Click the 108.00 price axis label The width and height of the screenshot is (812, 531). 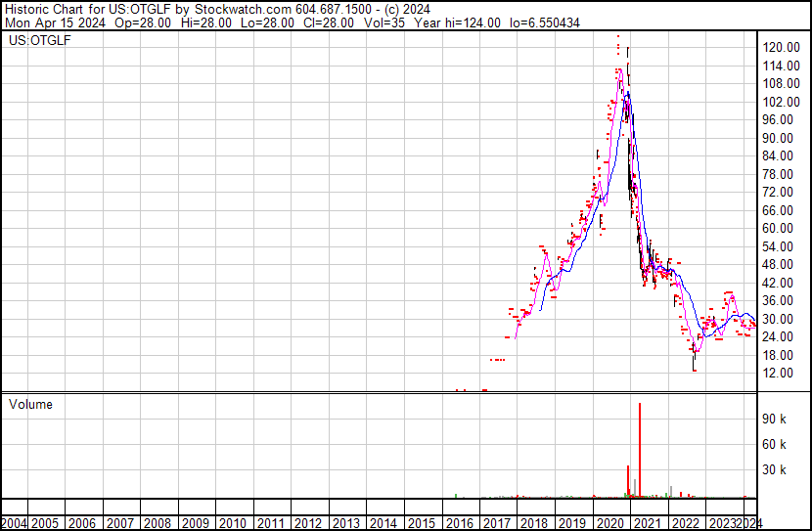(782, 83)
